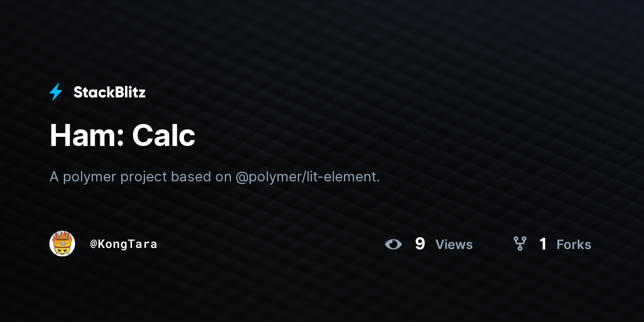Click the @KongTara username
Viewport: 644px width, 322px height.
click(x=123, y=244)
